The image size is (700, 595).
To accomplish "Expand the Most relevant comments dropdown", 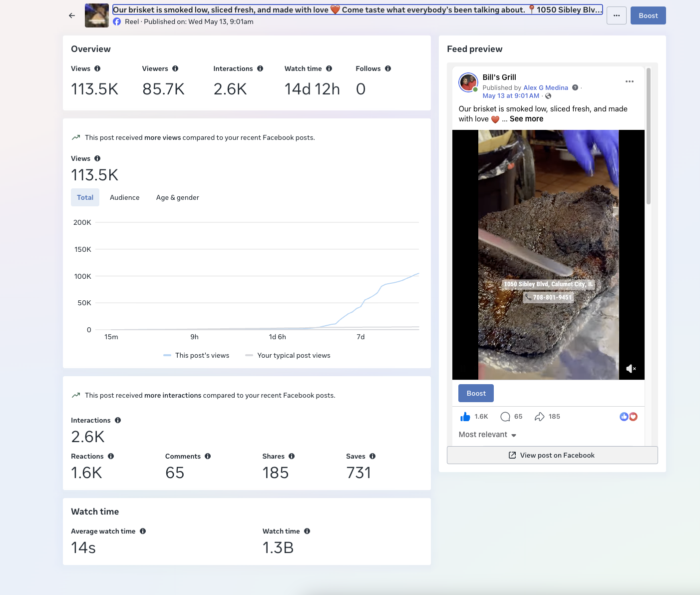I will [x=487, y=435].
